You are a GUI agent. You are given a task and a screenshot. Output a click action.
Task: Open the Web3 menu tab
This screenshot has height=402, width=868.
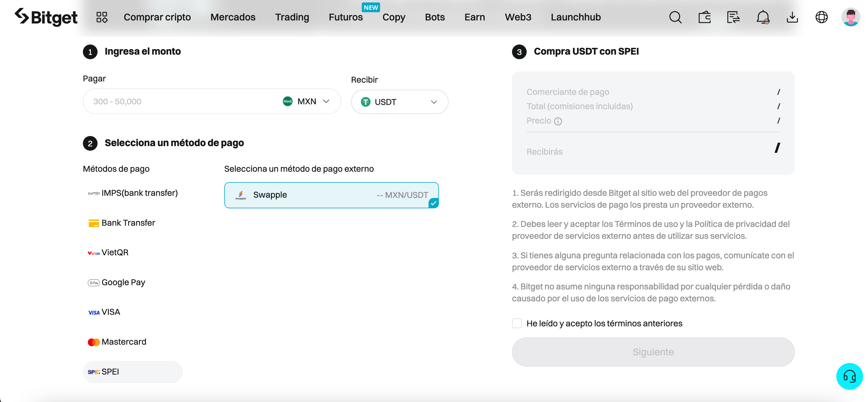coord(517,16)
